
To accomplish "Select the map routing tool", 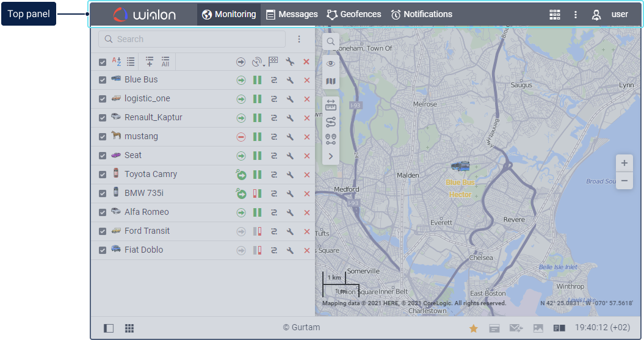I will [x=331, y=122].
